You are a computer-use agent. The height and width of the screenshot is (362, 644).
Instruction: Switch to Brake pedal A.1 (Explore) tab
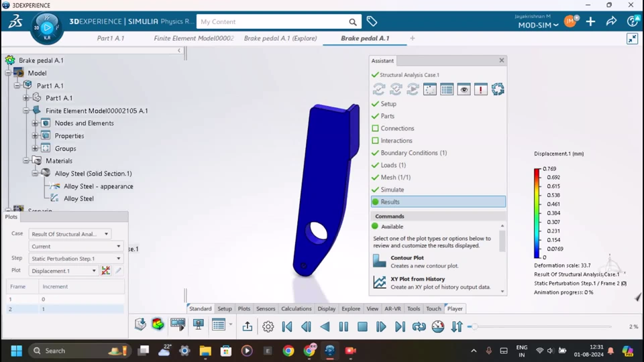pyautogui.click(x=280, y=38)
